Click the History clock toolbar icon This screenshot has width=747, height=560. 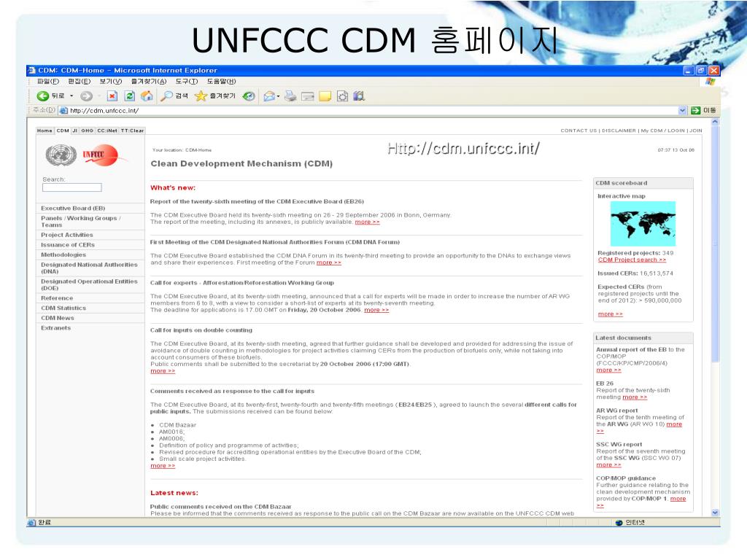pos(249,96)
